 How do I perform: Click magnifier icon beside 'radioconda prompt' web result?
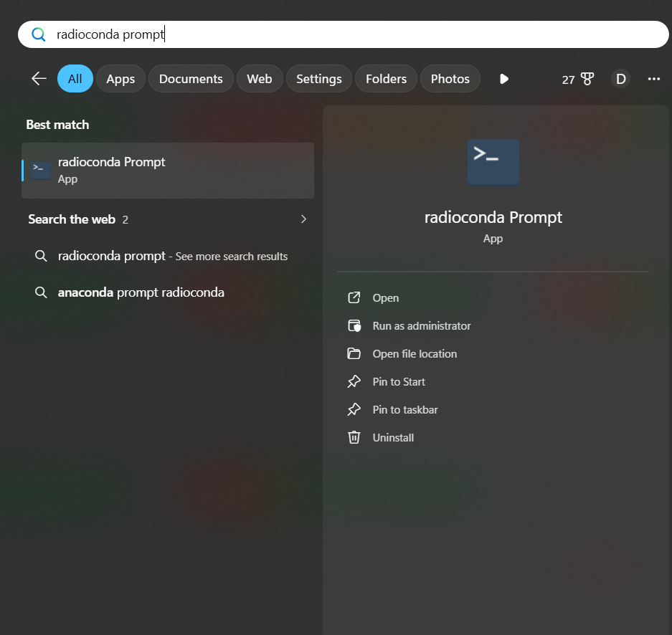41,256
